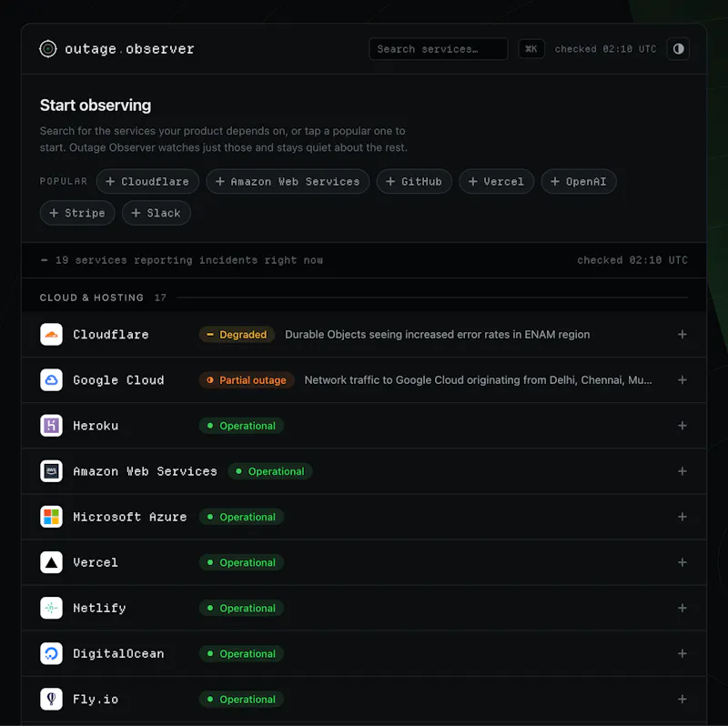
Task: Click DigitalOcean's Operational status badge
Action: (x=241, y=653)
